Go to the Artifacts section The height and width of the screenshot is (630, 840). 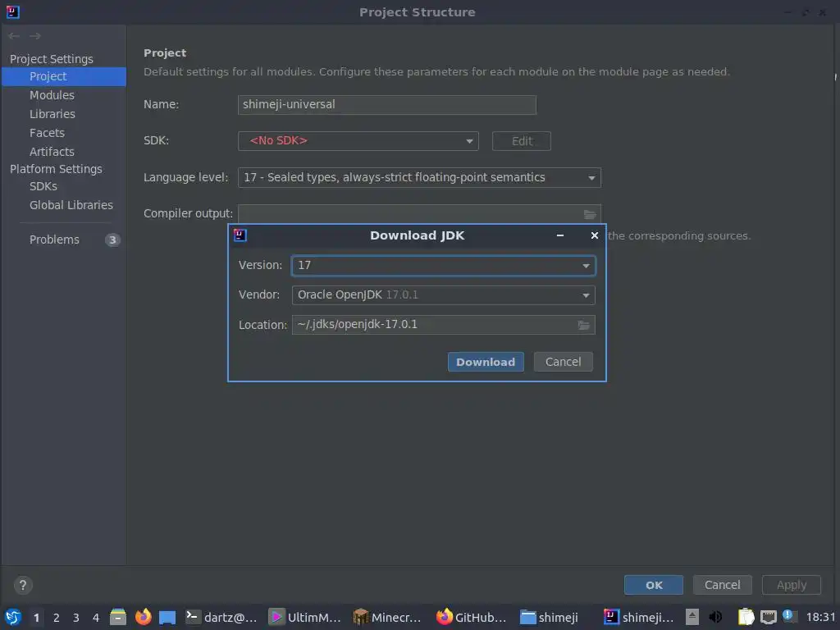click(52, 152)
